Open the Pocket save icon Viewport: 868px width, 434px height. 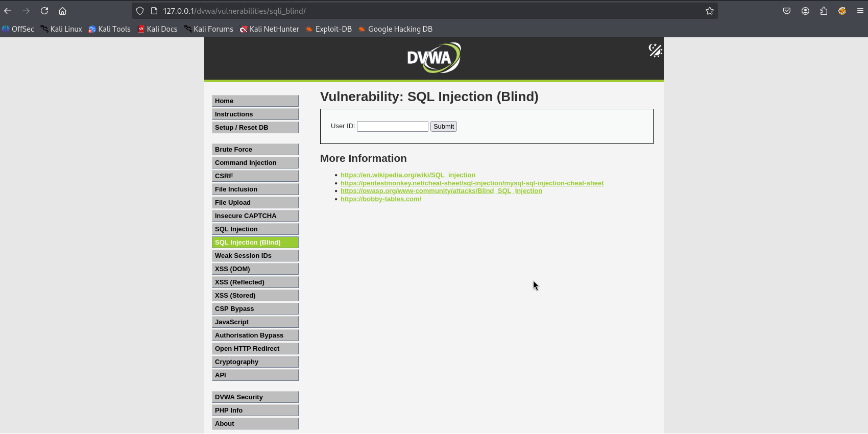tap(787, 11)
